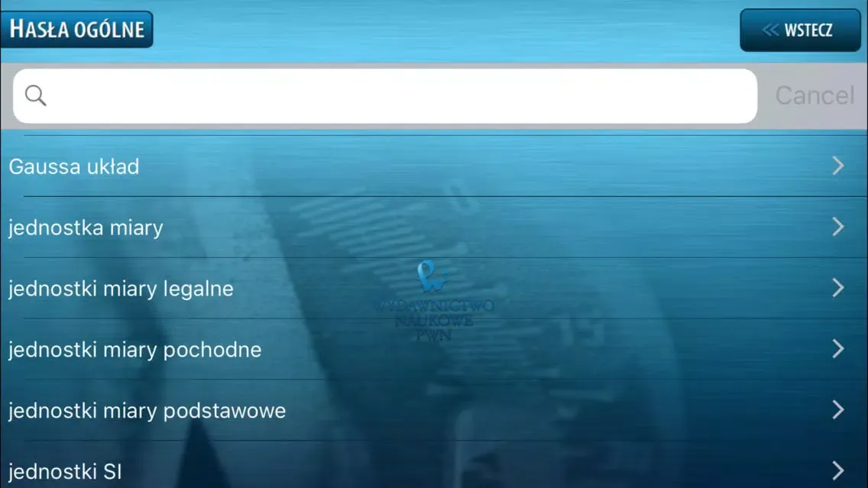Screen dimensions: 868x488
Task: Choose the 'jednostki miary pochodne' entry
Action: pyautogui.click(x=434, y=348)
